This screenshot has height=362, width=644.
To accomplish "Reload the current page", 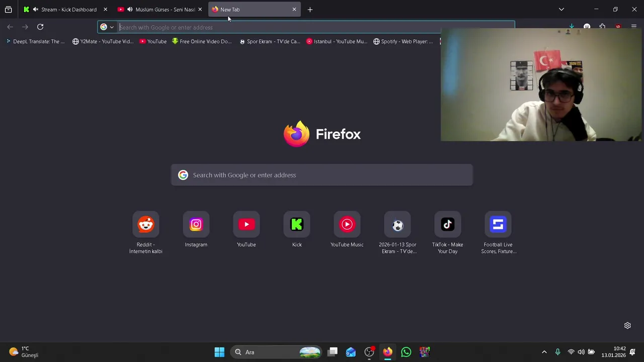I will (40, 27).
